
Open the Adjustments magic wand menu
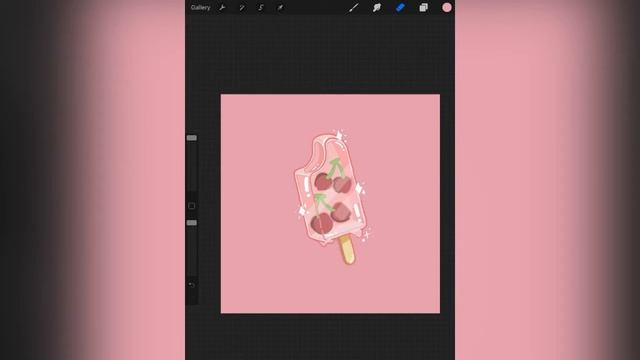pyautogui.click(x=242, y=8)
